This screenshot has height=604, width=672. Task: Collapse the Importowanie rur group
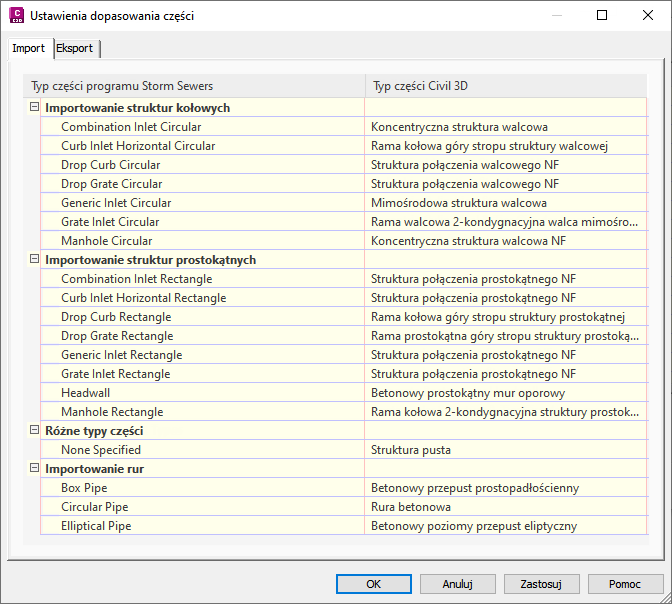[x=35, y=469]
